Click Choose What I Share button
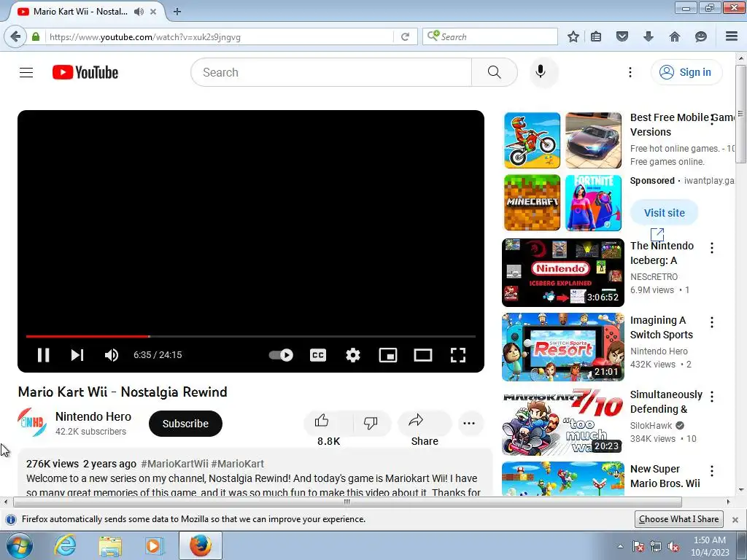The width and height of the screenshot is (747, 560). pos(679,519)
